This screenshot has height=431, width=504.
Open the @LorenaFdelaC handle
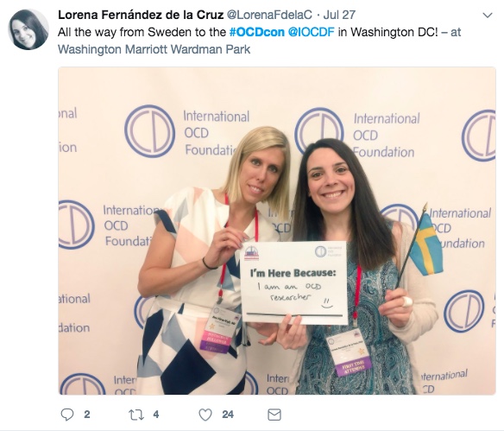(269, 15)
